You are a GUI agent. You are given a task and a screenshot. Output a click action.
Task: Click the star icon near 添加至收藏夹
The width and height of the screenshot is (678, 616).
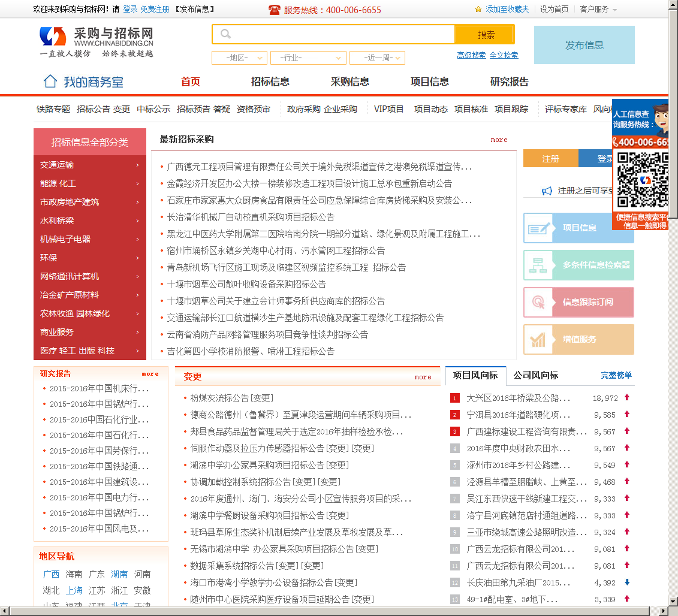tap(478, 9)
